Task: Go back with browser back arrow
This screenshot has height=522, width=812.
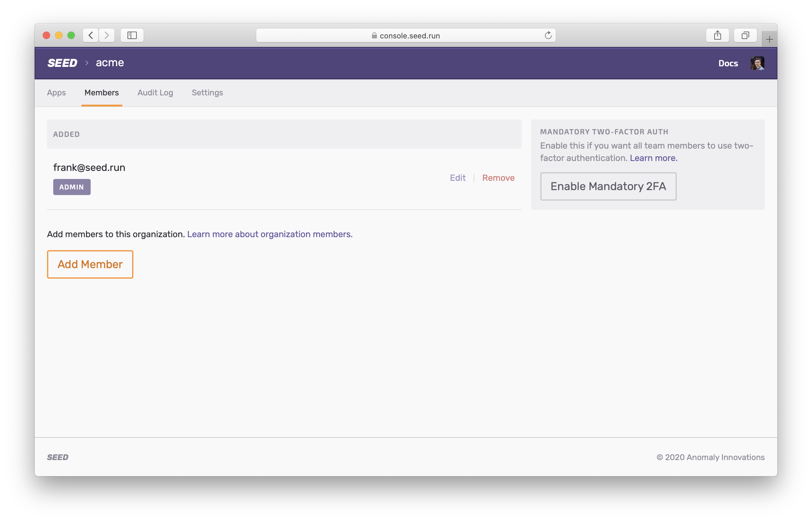Action: [x=90, y=35]
